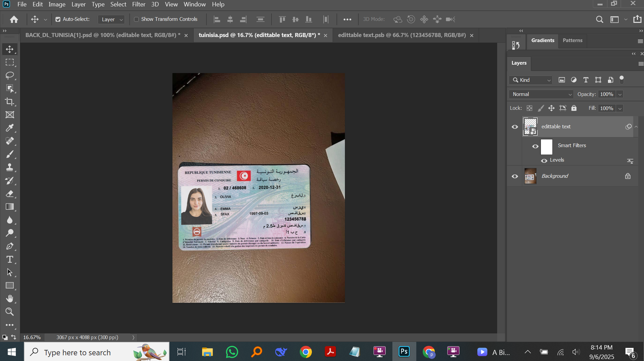Click the zoom percentage field in status bar

(32, 337)
